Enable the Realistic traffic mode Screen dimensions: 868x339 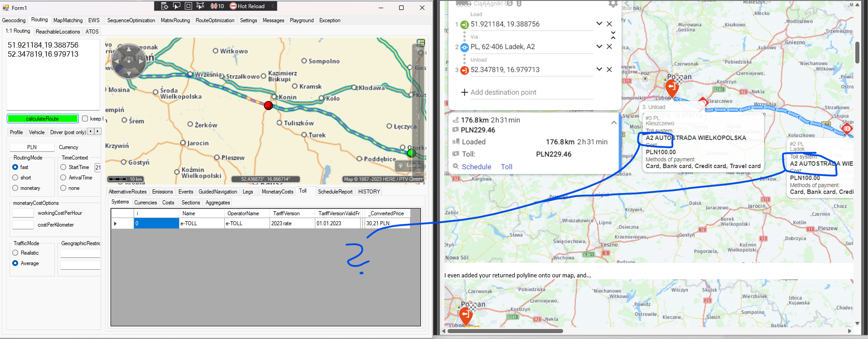point(15,253)
